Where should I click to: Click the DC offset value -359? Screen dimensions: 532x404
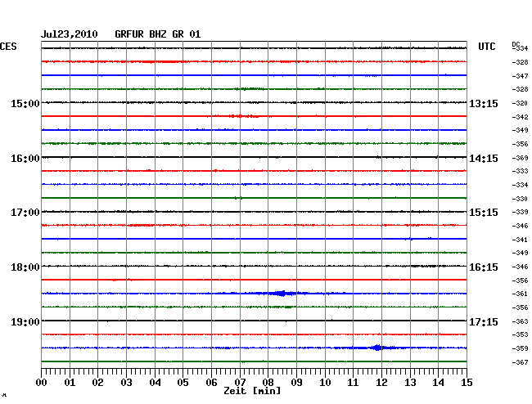click(520, 348)
